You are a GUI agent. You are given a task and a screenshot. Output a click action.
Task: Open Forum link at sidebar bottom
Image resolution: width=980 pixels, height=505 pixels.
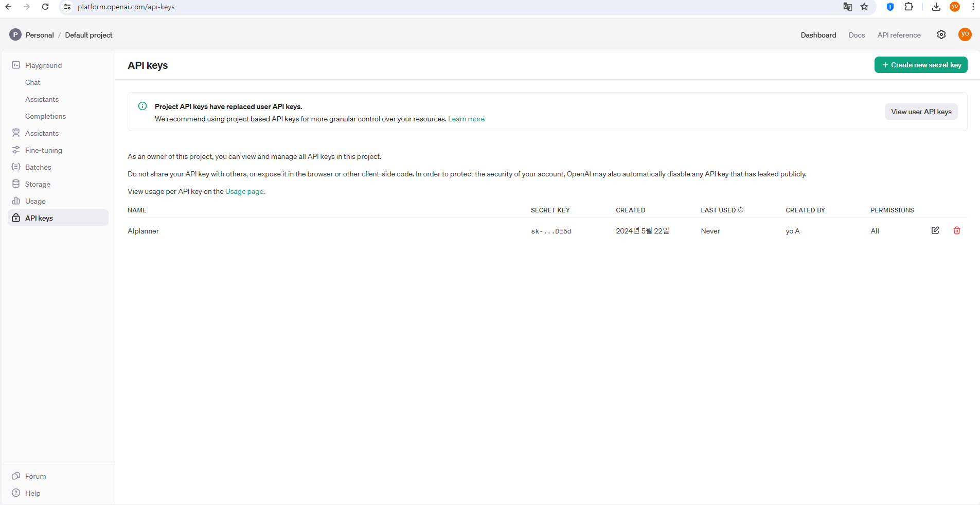coord(35,476)
